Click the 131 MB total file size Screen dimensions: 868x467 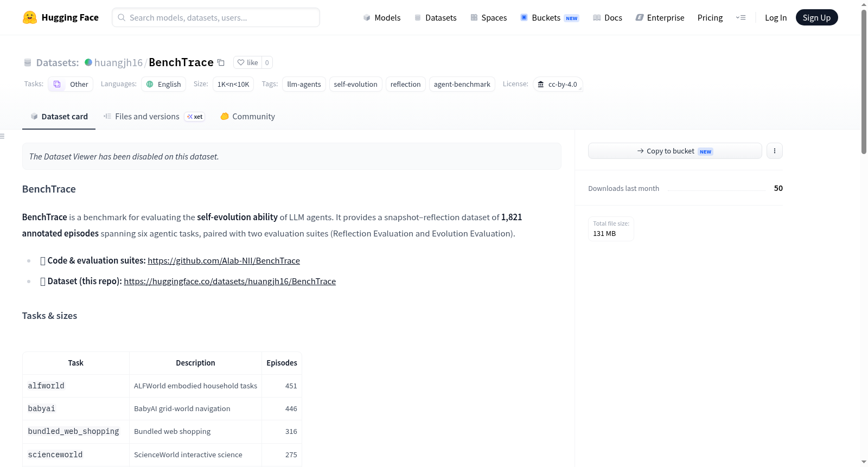point(604,234)
